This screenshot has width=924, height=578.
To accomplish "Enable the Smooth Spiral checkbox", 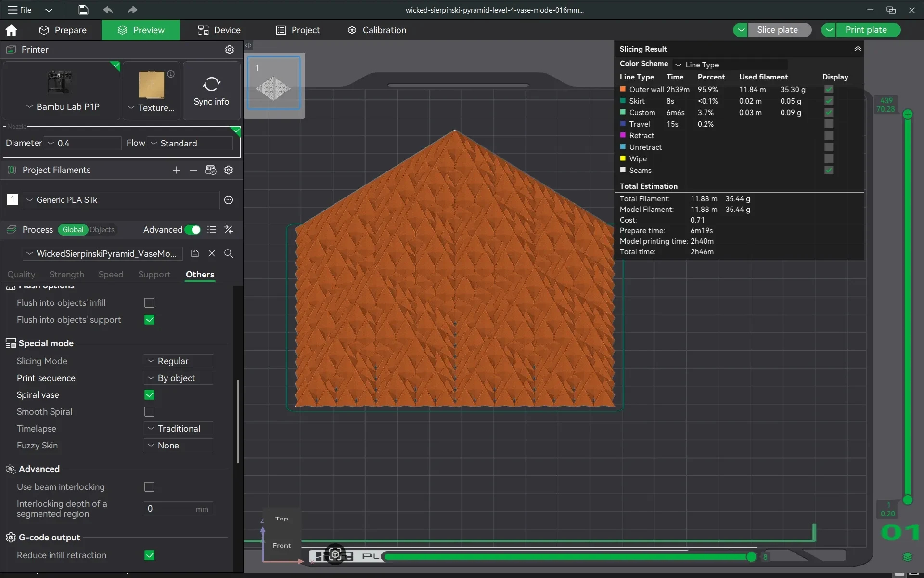I will [x=150, y=412].
